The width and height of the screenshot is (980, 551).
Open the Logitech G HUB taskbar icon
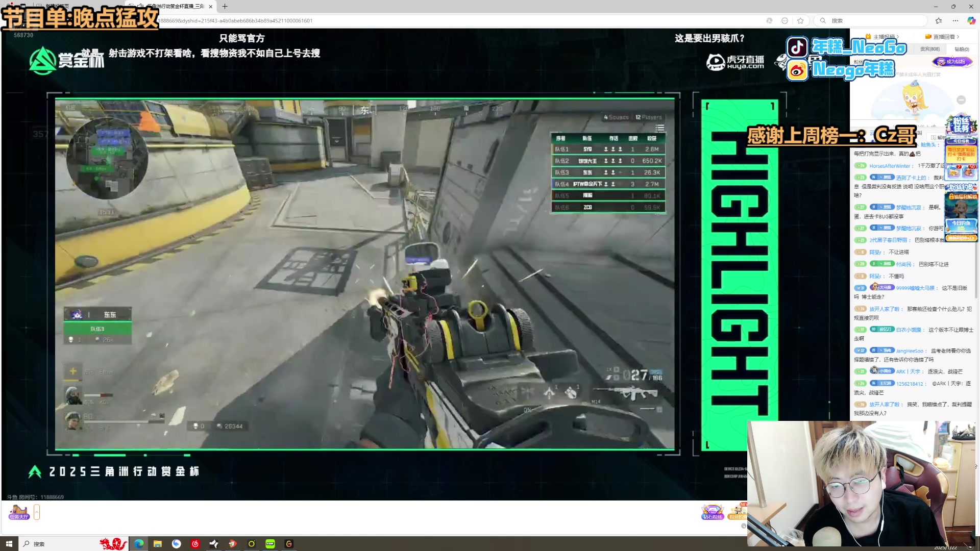(x=289, y=544)
